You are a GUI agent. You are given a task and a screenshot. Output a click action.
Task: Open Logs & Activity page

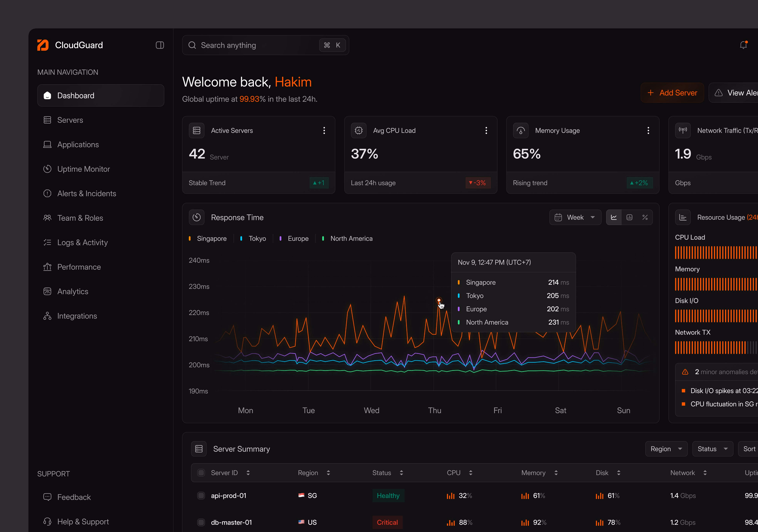point(101,242)
